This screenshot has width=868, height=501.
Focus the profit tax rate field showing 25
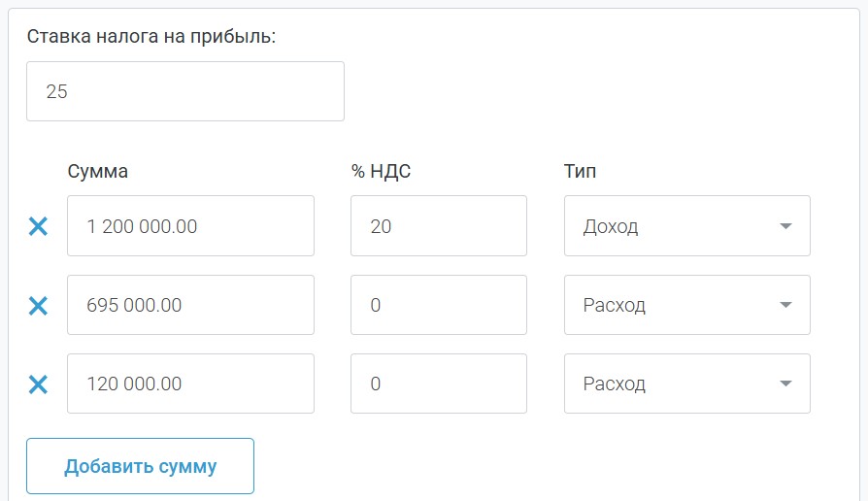pyautogui.click(x=184, y=91)
